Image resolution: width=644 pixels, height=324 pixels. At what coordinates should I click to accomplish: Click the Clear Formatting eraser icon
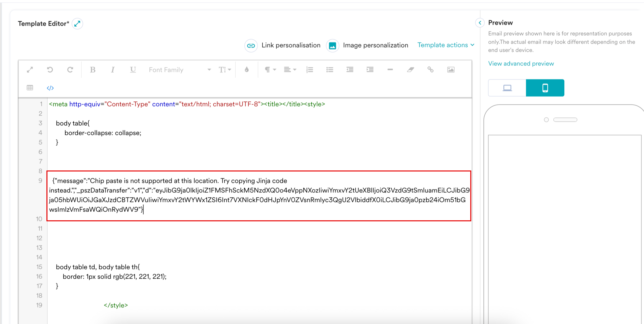[410, 70]
